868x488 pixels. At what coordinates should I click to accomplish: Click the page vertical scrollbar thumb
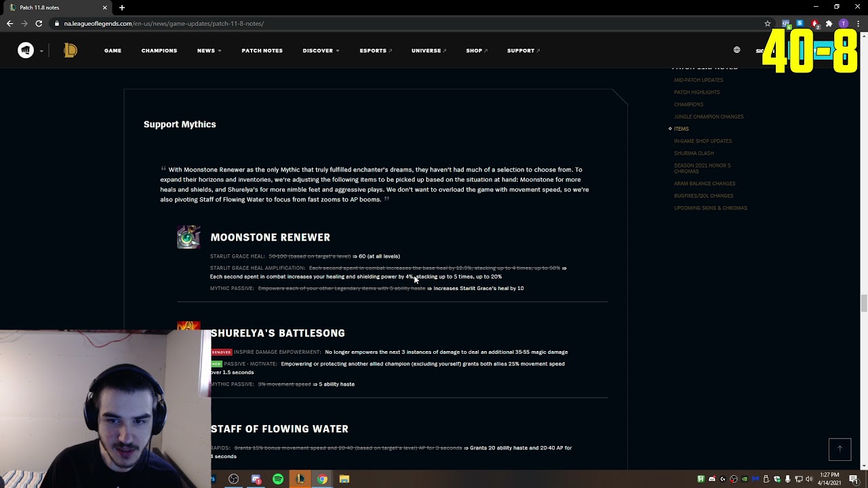864,302
